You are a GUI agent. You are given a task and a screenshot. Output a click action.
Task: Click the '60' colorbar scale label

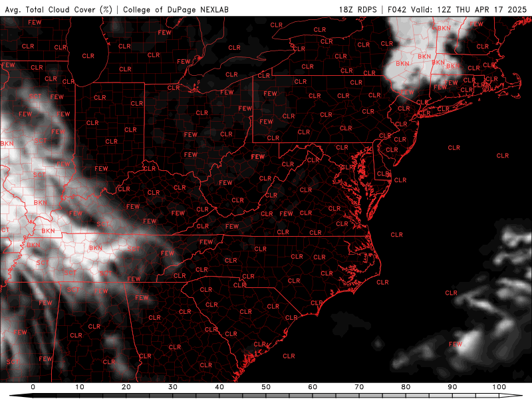tap(313, 387)
